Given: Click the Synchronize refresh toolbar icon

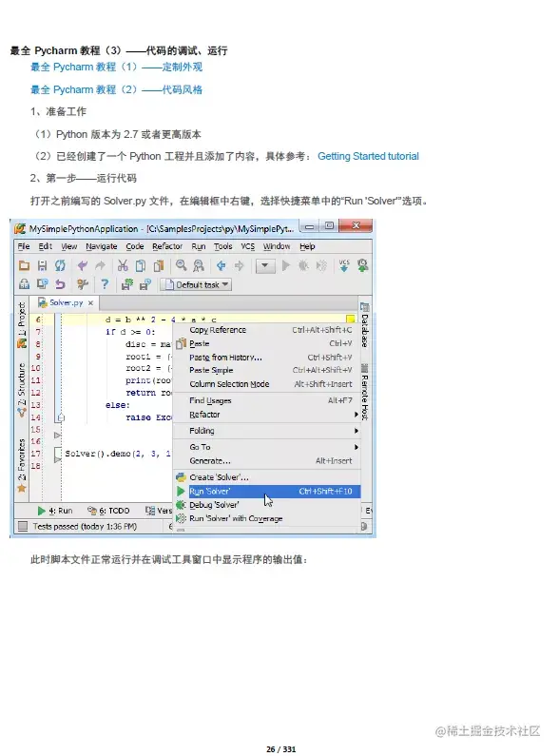Looking at the screenshot, I should 60,265.
